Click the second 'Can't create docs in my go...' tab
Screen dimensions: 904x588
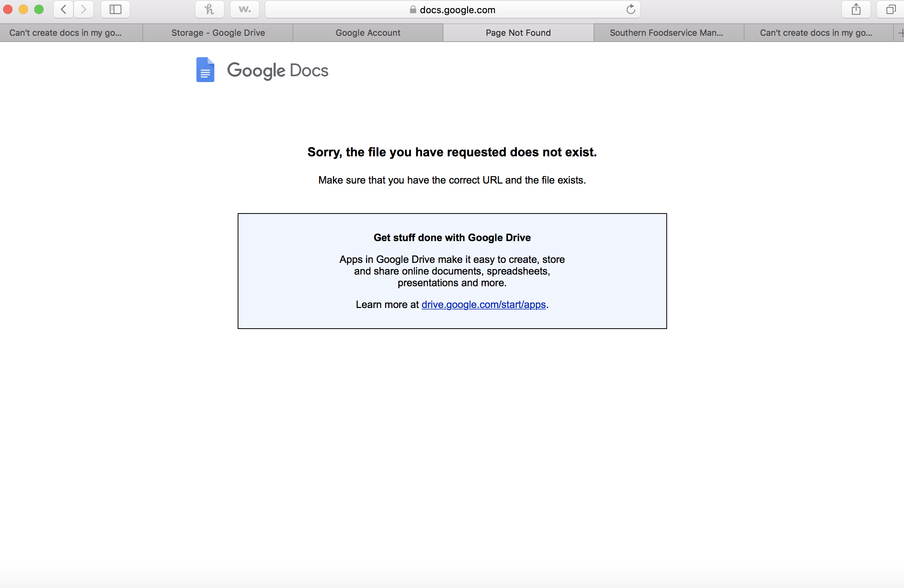pos(816,31)
